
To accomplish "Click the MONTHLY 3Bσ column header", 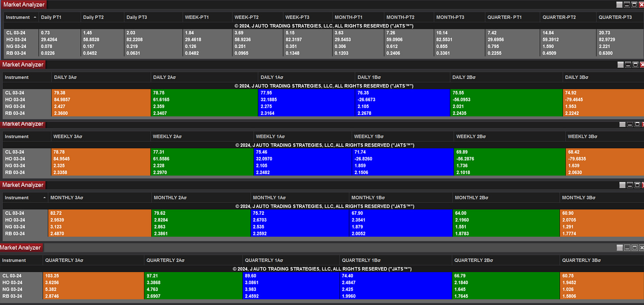I will 602,198.
